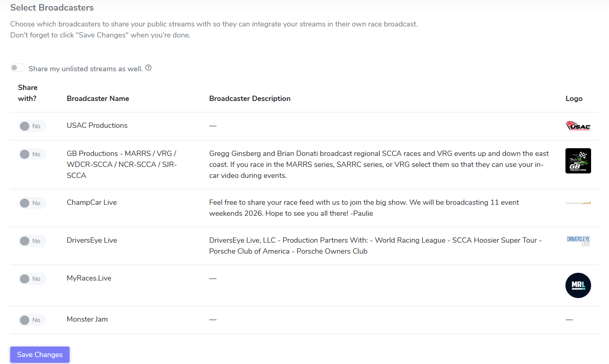
Task: Click help icon beside unlisted streams
Action: click(149, 68)
